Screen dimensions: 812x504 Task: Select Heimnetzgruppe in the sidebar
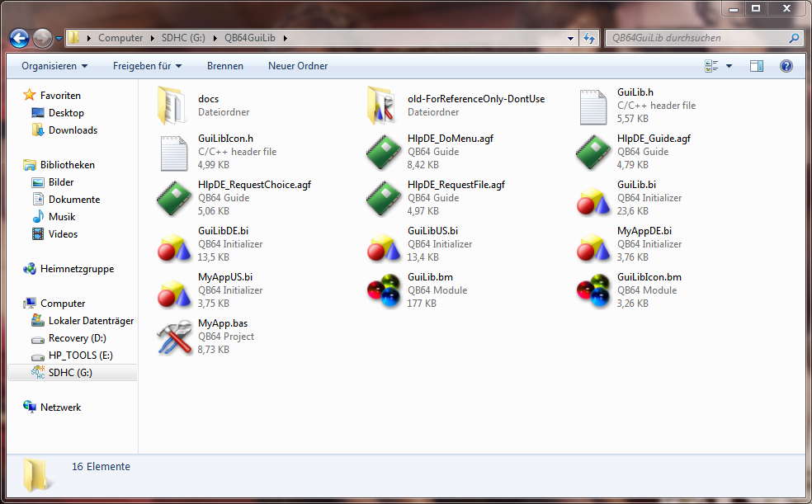(78, 269)
